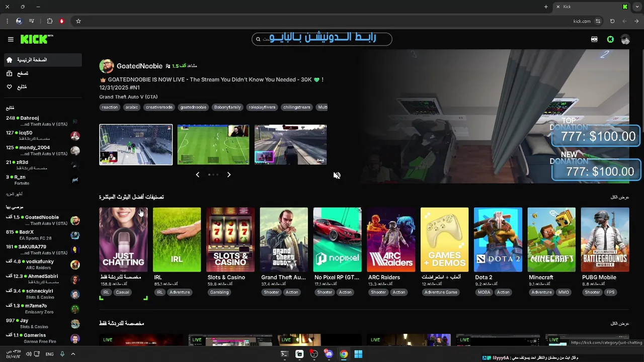The width and height of the screenshot is (644, 362).
Task: Click the 'roleplayfivem' stream tag
Action: tap(262, 107)
